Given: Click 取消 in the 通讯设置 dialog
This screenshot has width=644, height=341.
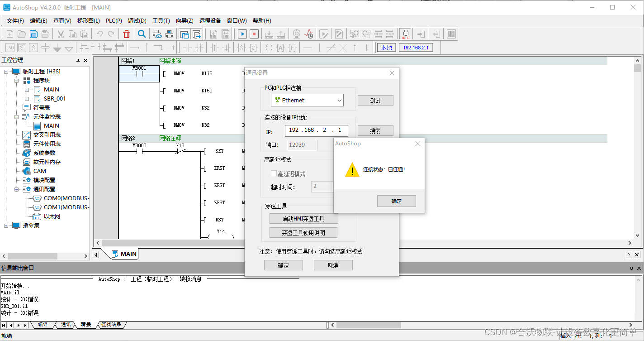Looking at the screenshot, I should (x=333, y=265).
